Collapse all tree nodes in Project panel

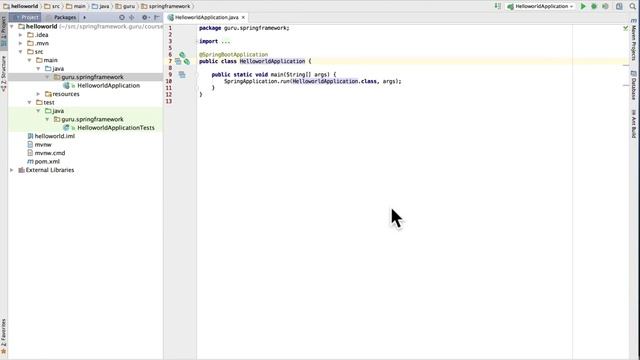[x=131, y=17]
